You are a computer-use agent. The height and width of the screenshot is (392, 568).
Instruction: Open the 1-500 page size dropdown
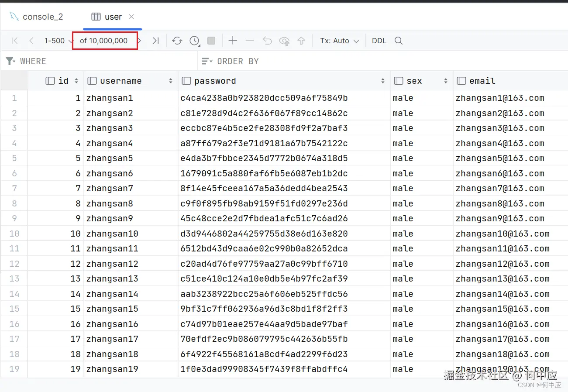click(59, 41)
